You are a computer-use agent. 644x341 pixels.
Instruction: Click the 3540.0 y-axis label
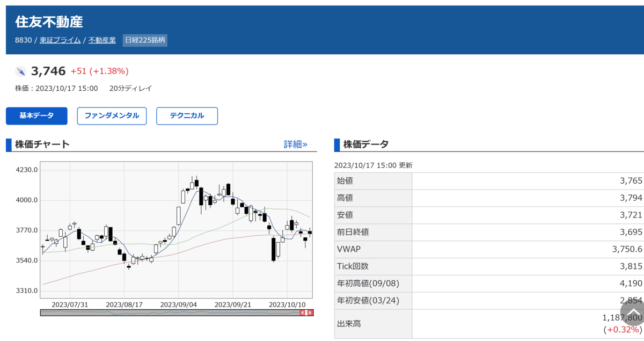(28, 260)
